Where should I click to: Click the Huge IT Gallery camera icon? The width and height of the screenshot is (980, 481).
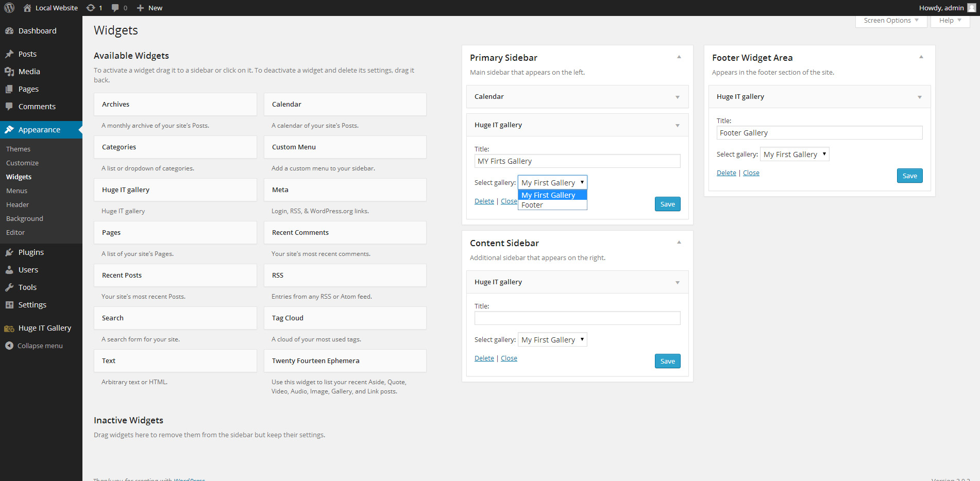[9, 328]
